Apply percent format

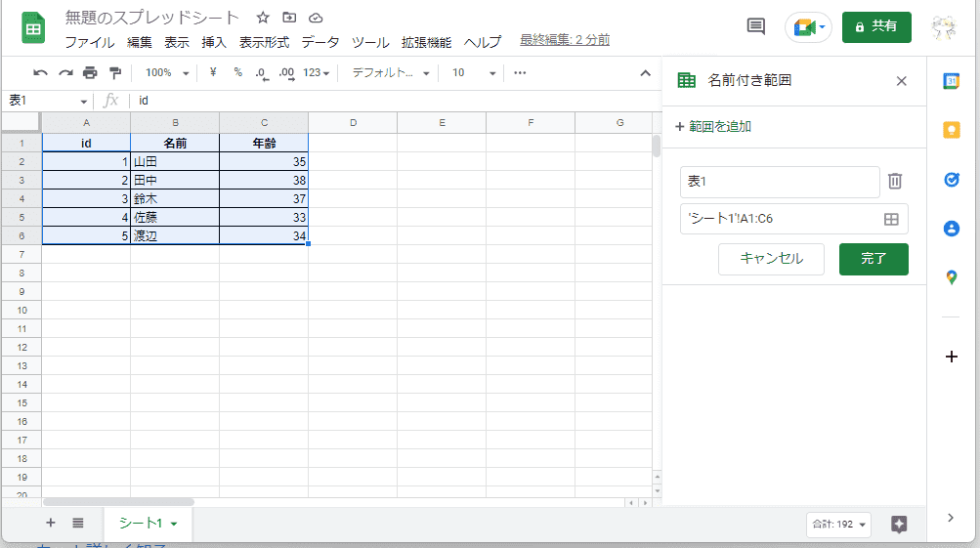237,72
